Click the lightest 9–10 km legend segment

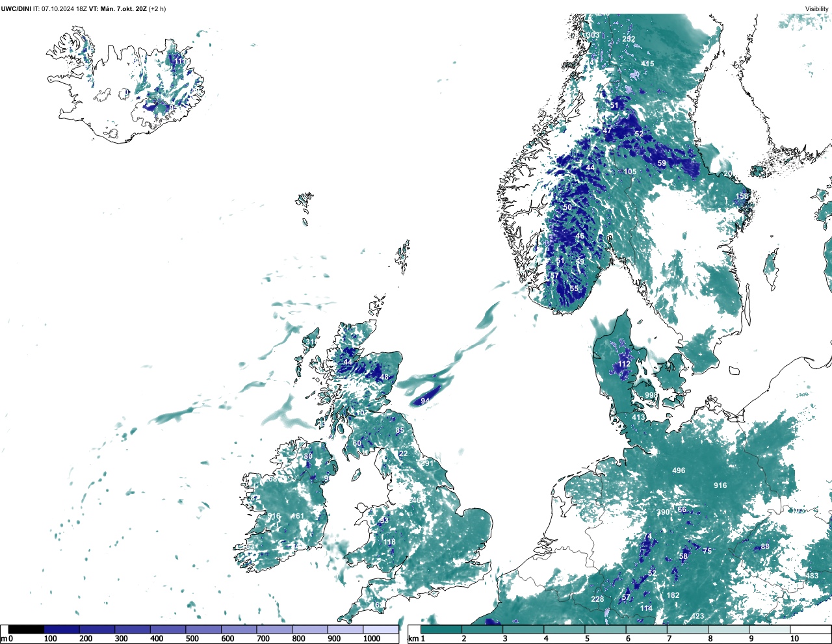[x=770, y=629]
